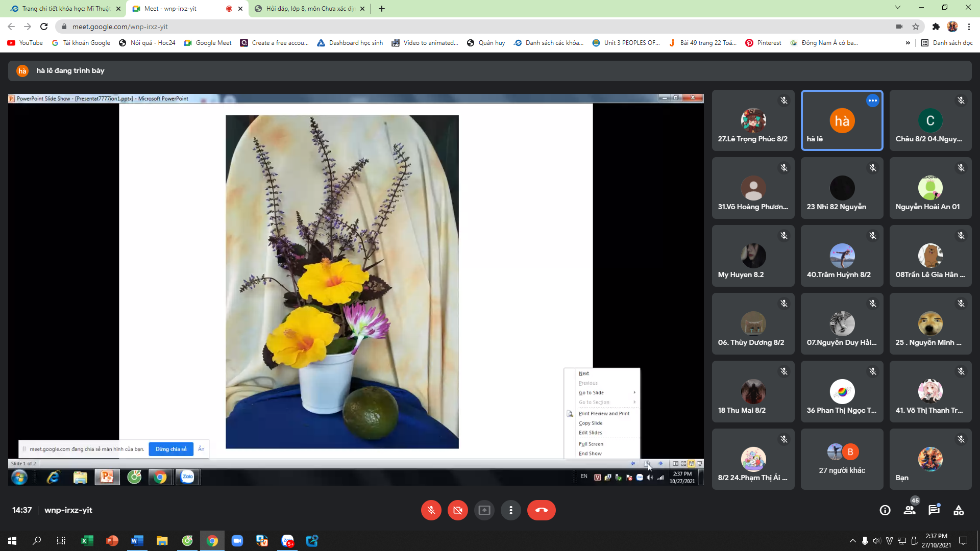
Task: Switch to the Hỏi đáp lớp 8 tab
Action: [309, 9]
